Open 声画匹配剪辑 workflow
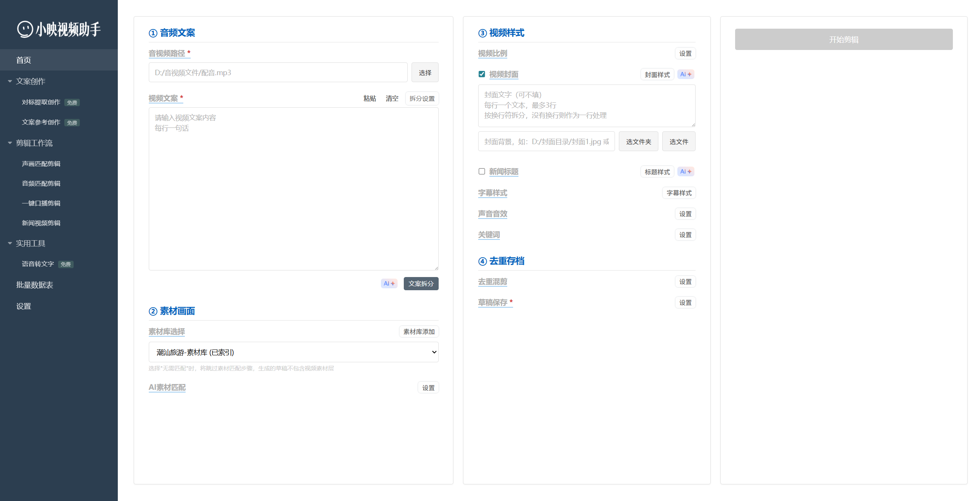The height and width of the screenshot is (501, 980). coord(41,164)
